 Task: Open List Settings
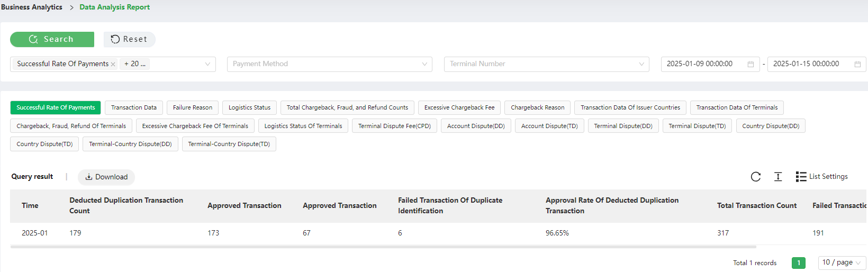(x=821, y=177)
